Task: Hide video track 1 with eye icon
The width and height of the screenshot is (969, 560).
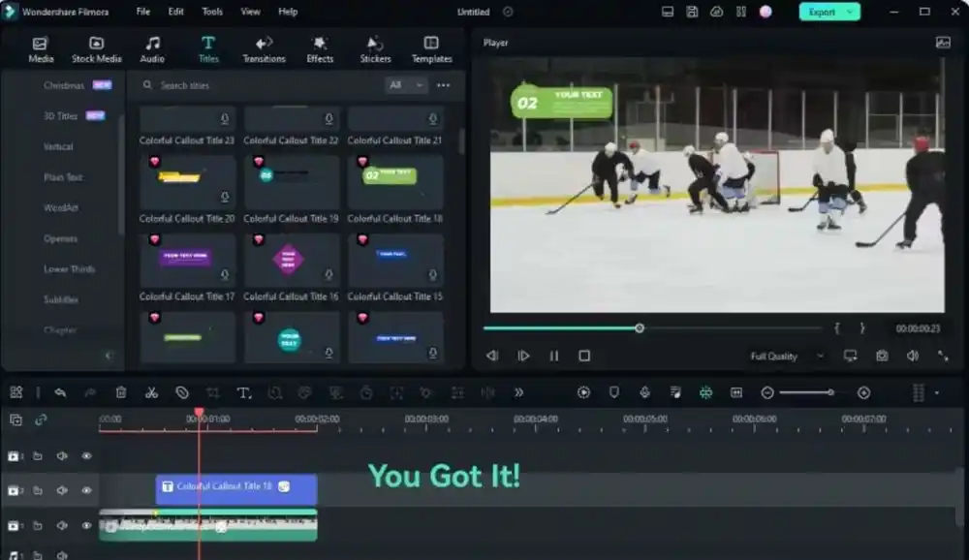Action: (x=86, y=526)
